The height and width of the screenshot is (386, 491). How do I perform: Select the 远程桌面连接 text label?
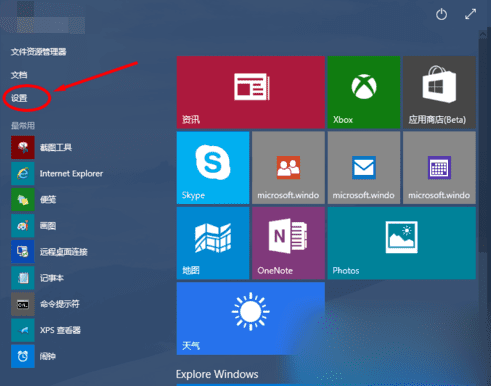64,252
